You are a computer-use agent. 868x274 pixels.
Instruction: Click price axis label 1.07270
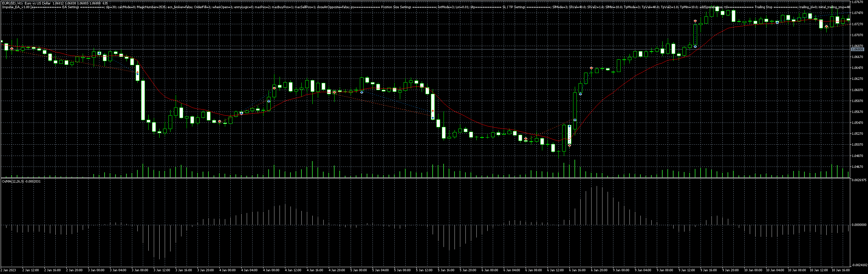pyautogui.click(x=857, y=24)
